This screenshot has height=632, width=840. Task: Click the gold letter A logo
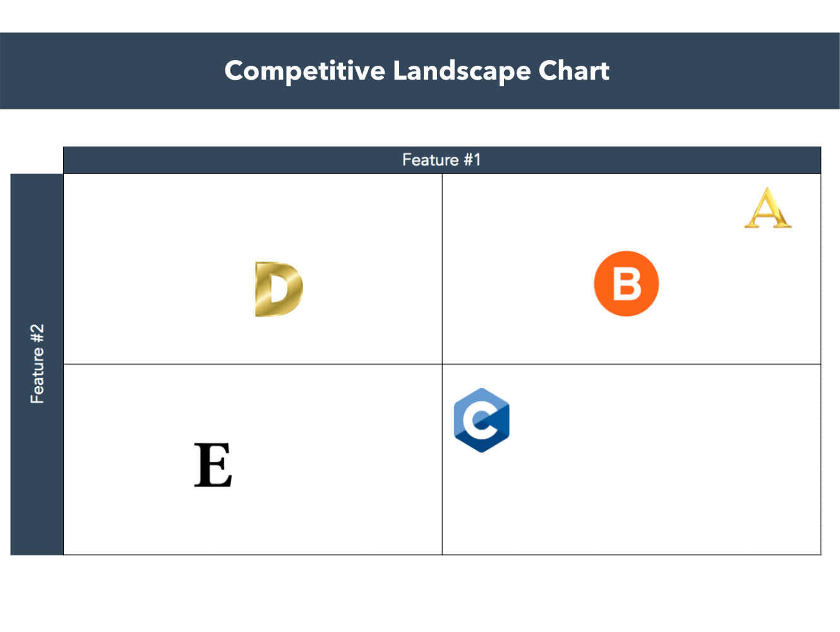pos(767,208)
